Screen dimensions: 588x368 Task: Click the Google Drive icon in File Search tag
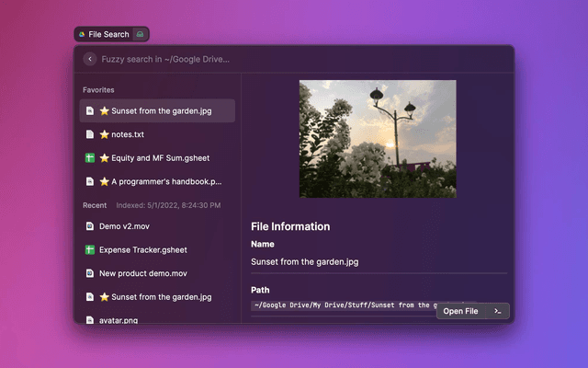(x=82, y=34)
